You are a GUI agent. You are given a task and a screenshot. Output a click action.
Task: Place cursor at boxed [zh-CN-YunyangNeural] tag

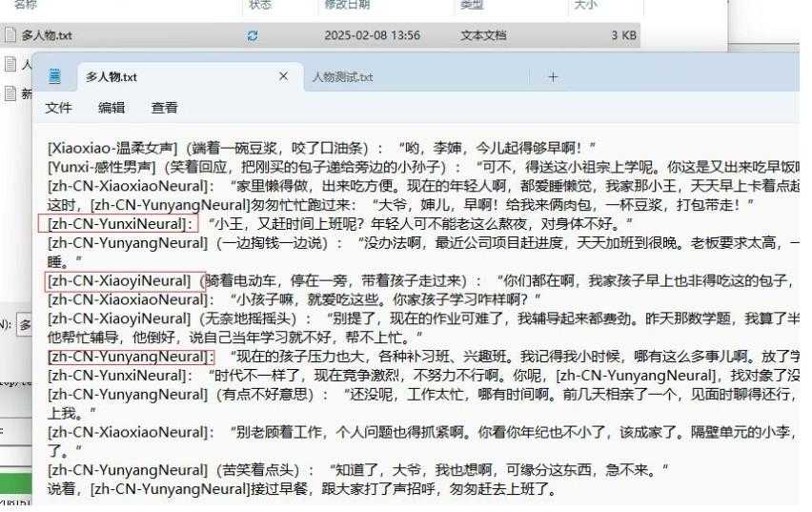click(129, 357)
